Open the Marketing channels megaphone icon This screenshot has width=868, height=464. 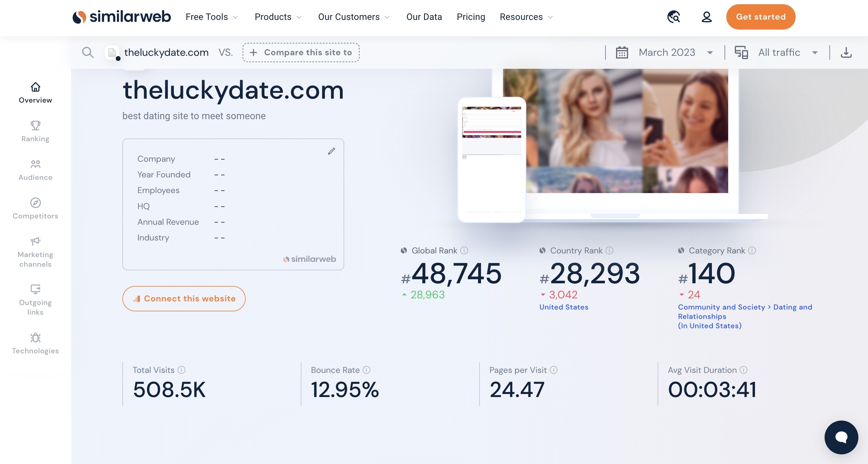35,241
